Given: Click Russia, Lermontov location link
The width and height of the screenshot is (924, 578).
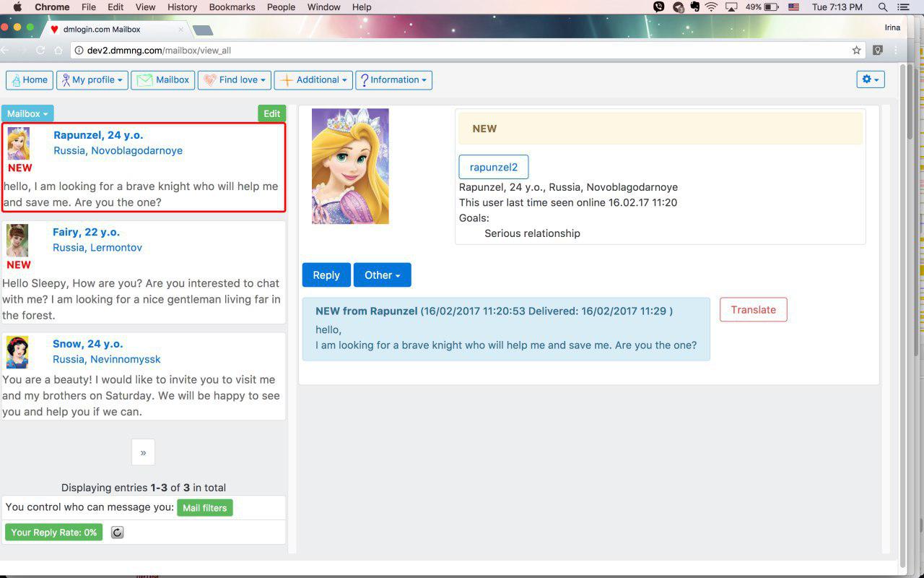Looking at the screenshot, I should click(97, 248).
